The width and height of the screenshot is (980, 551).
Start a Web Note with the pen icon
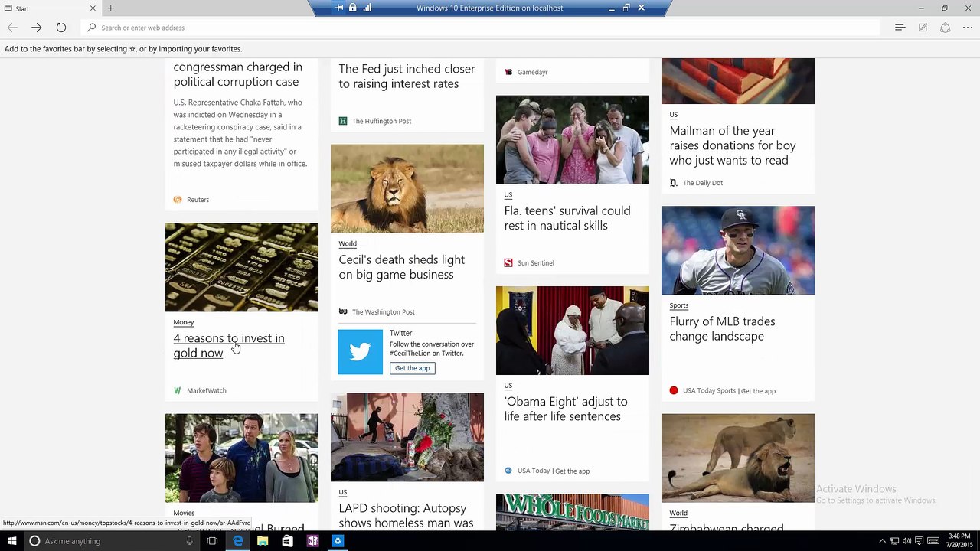click(923, 28)
